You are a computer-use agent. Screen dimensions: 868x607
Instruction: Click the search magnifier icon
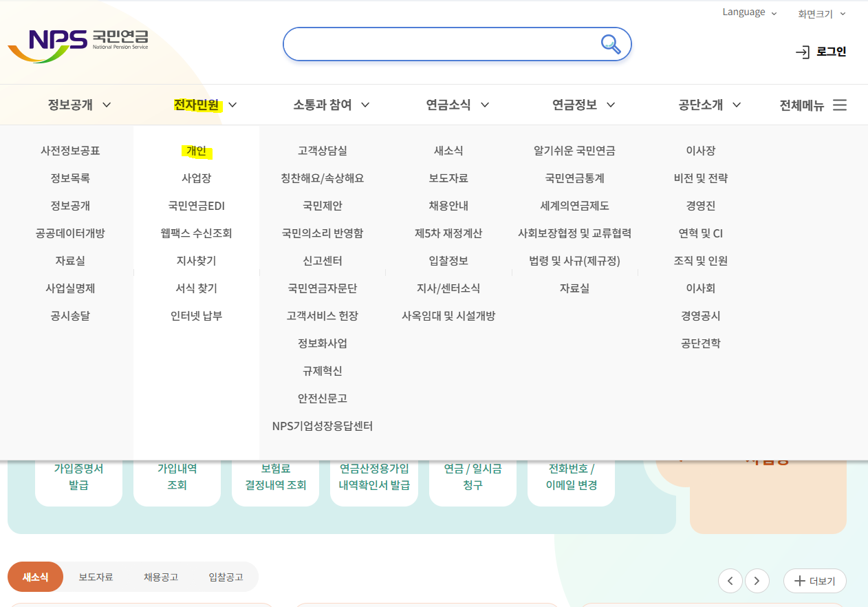[610, 44]
